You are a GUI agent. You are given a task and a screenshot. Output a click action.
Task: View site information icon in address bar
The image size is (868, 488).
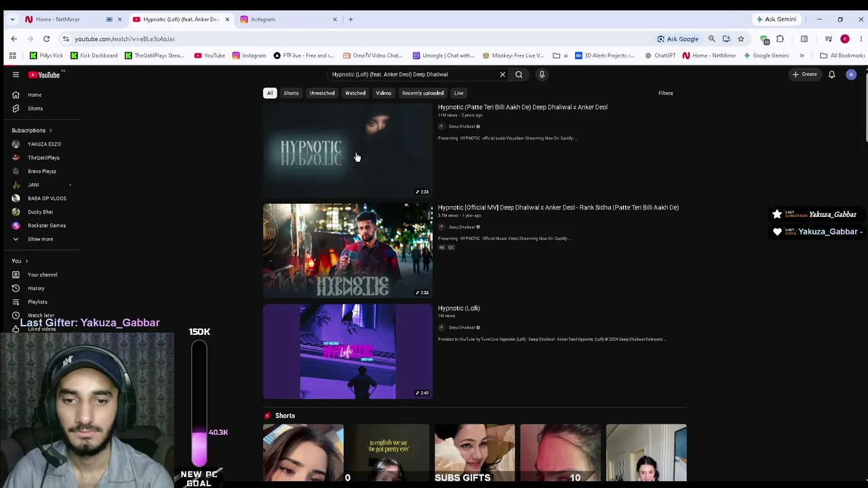pyautogui.click(x=65, y=39)
